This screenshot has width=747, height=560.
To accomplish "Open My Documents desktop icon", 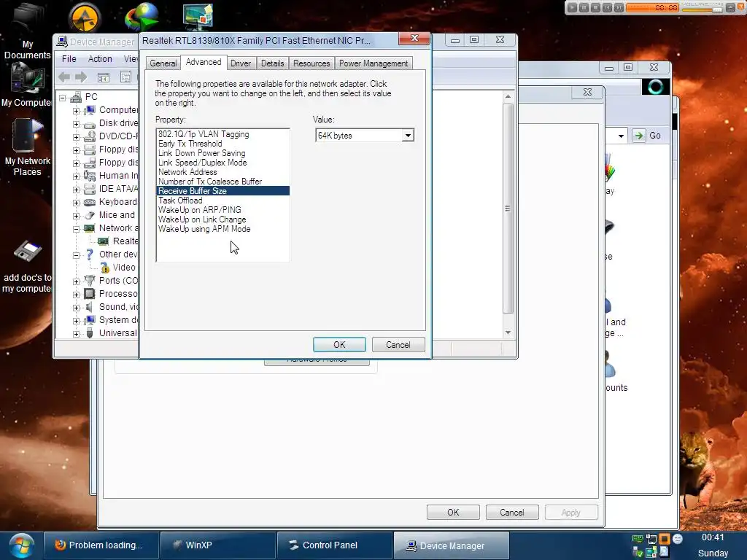I will coord(27,31).
